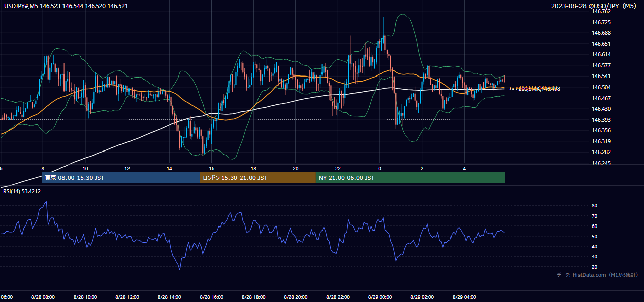The image size is (644, 302).
Task: Click the 146.614 price axis label
Action: pyautogui.click(x=602, y=54)
